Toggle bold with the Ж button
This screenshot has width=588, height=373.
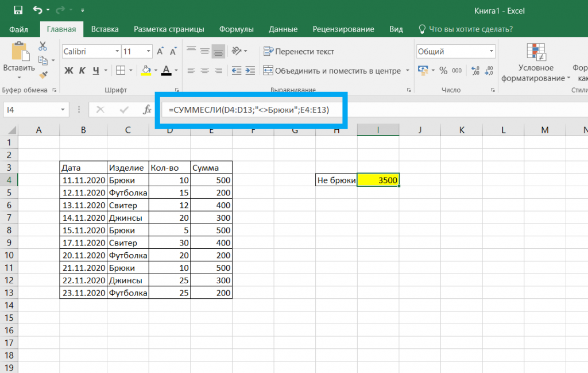click(69, 70)
